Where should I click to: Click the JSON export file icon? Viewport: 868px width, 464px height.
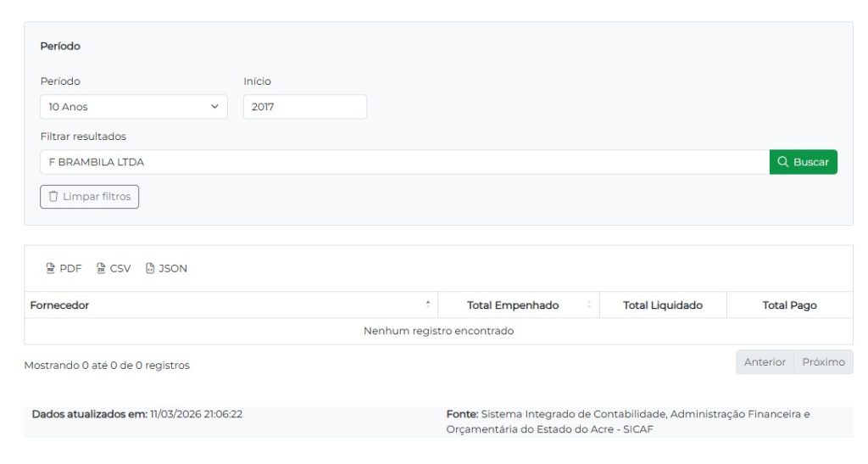[150, 268]
